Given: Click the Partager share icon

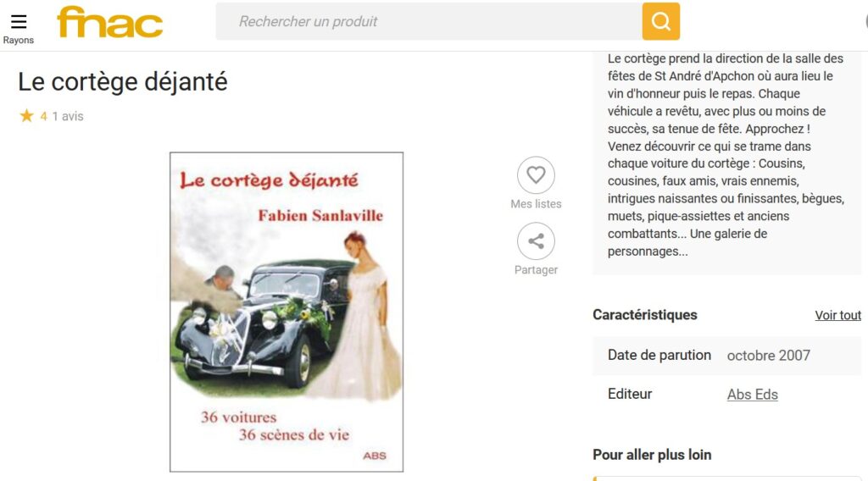Looking at the screenshot, I should 536,241.
